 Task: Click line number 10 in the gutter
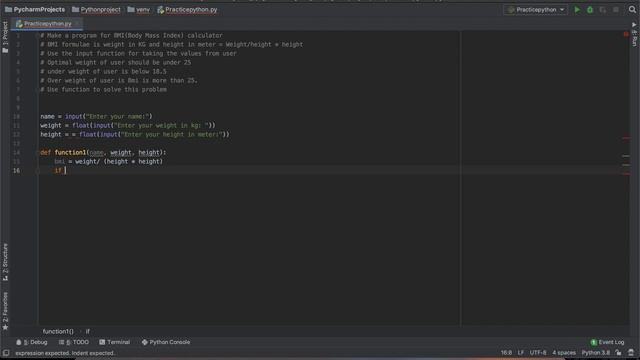(16, 117)
